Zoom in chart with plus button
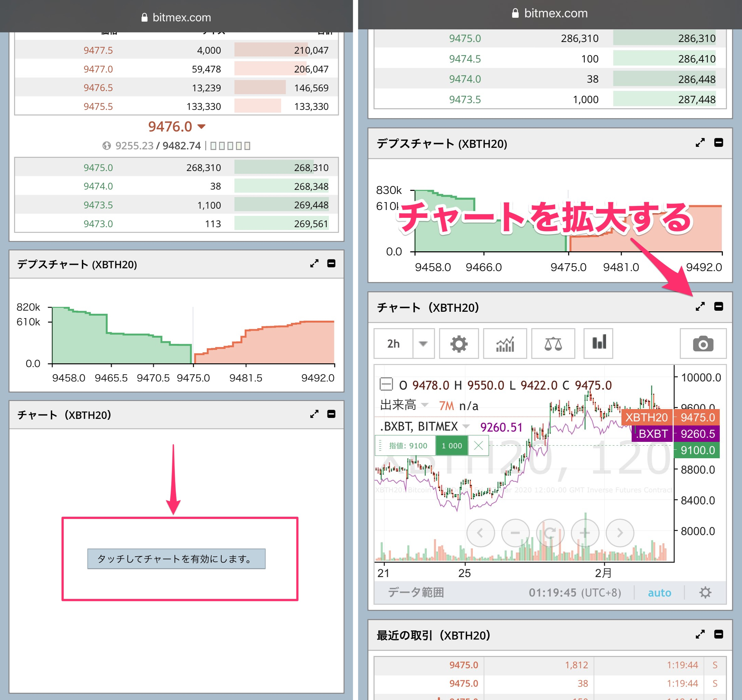The width and height of the screenshot is (742, 700). [585, 533]
